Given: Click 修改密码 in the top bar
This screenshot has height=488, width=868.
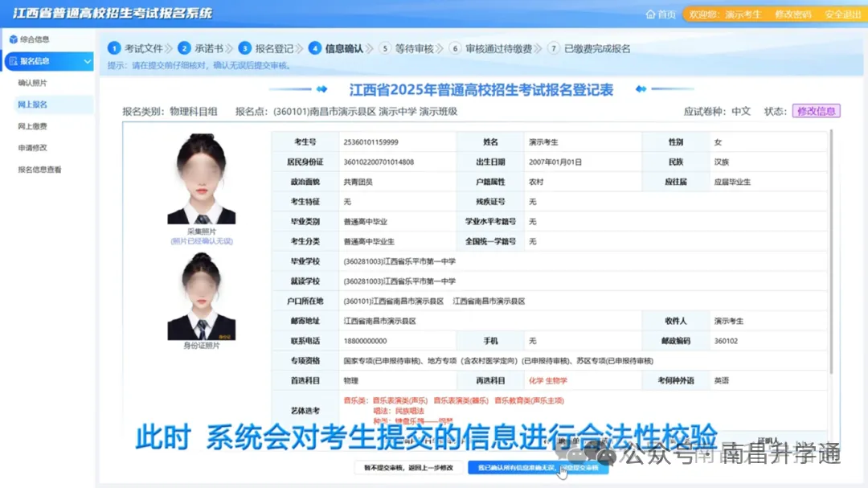Looking at the screenshot, I should 792,14.
